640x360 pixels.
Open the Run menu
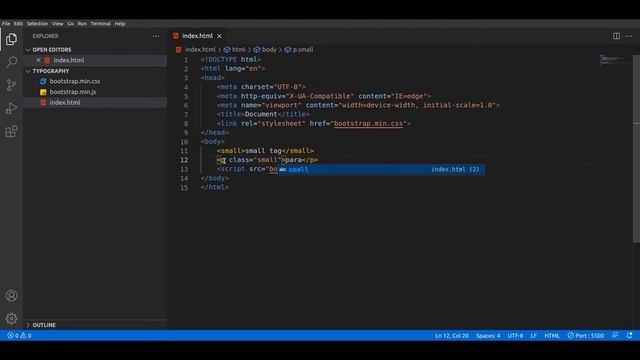tap(82, 24)
